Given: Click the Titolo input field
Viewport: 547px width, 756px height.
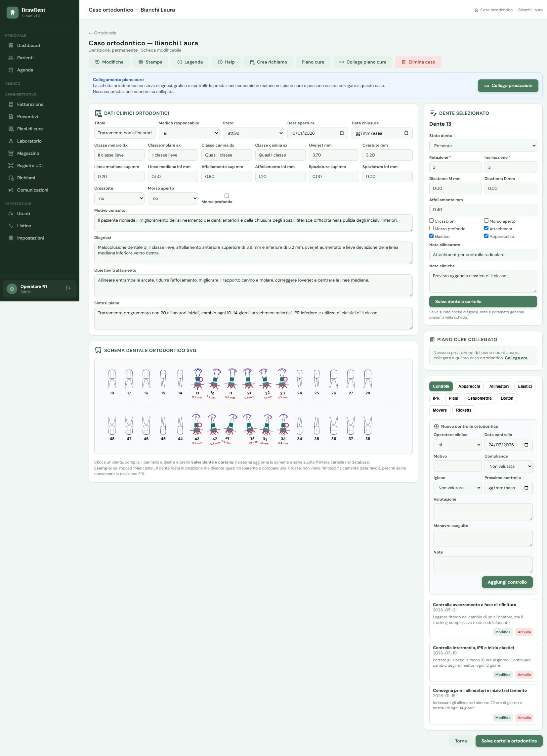Looking at the screenshot, I should [x=125, y=133].
